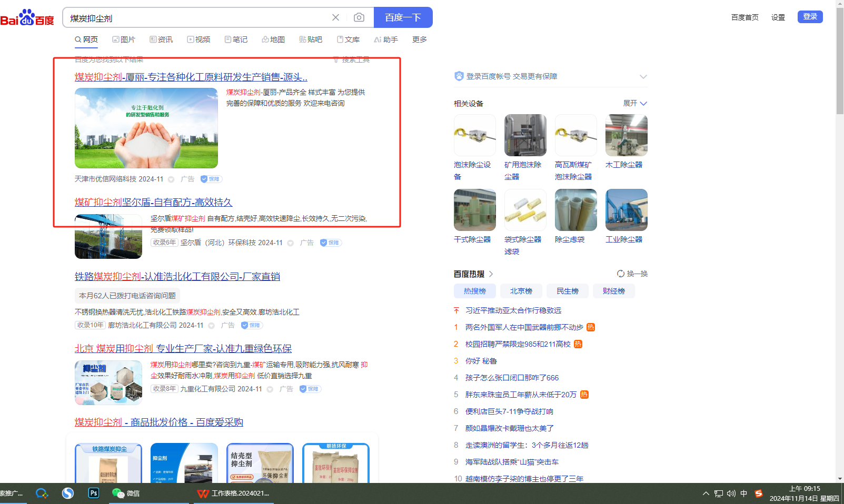Image resolution: width=844 pixels, height=504 pixels.
Task: Select the 财经榜 hot list tab
Action: coord(614,291)
